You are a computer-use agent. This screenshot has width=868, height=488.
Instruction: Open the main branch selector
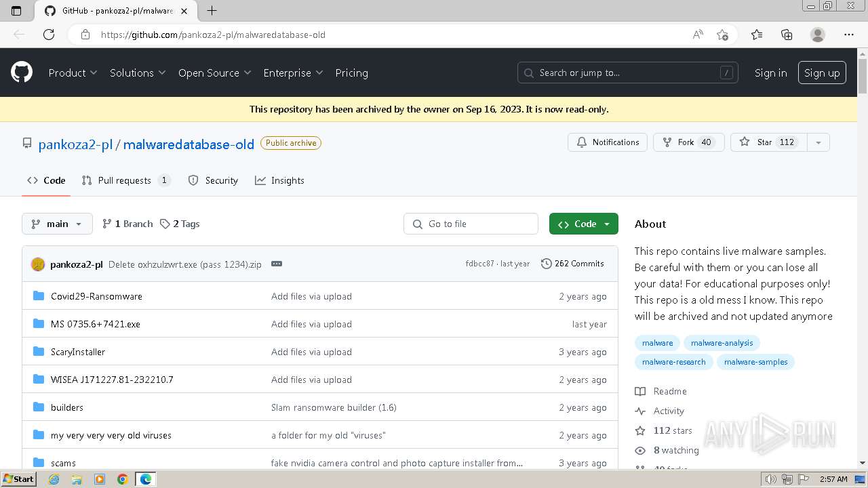coord(57,224)
